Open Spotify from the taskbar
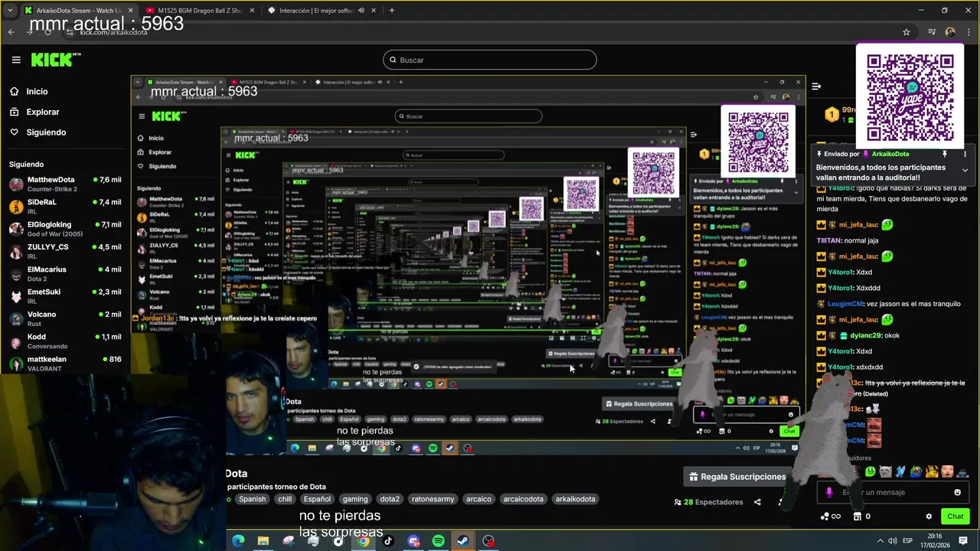This screenshot has height=551, width=980. (x=438, y=541)
